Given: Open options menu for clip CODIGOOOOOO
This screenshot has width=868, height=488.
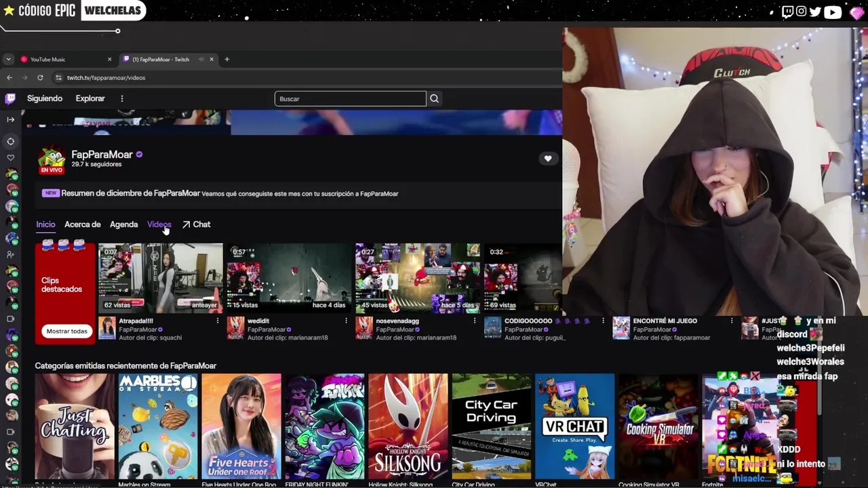Looking at the screenshot, I should [x=603, y=321].
